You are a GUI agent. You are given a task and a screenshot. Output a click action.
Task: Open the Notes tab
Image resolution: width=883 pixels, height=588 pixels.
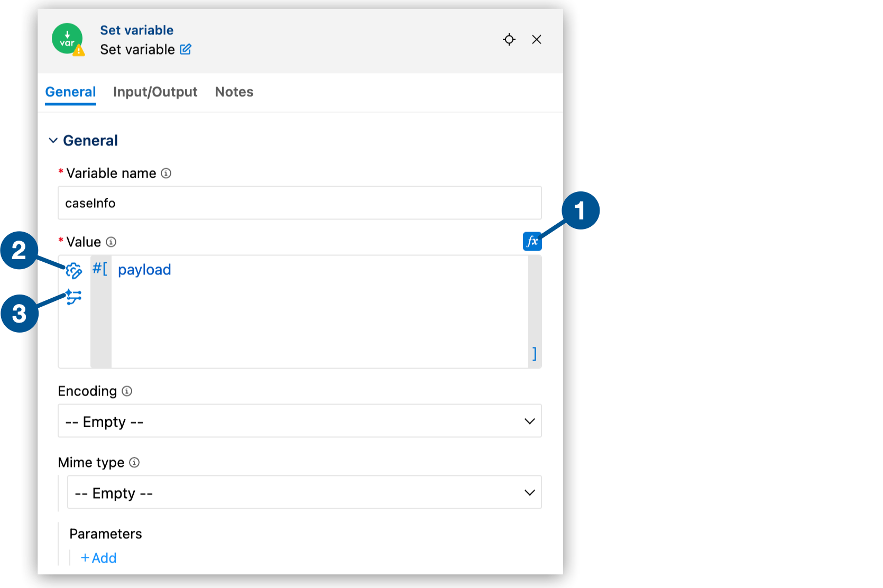(234, 92)
